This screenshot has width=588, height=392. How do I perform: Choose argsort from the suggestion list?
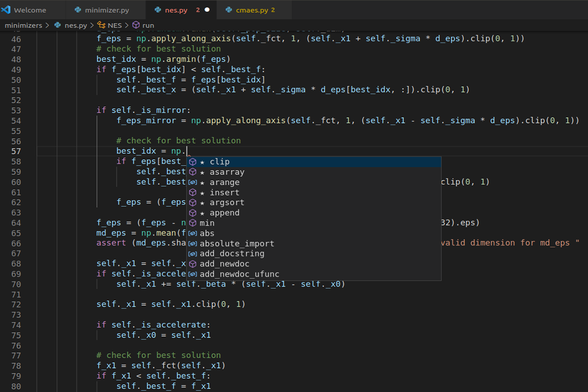(x=227, y=202)
